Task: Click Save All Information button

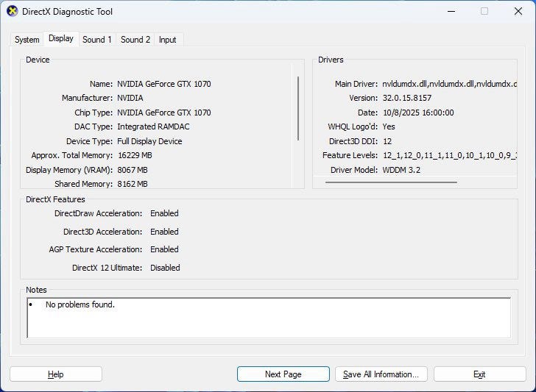Action: click(x=381, y=374)
